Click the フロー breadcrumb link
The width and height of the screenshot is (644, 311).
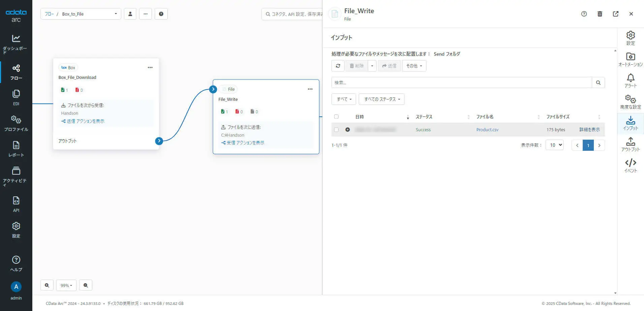49,14
